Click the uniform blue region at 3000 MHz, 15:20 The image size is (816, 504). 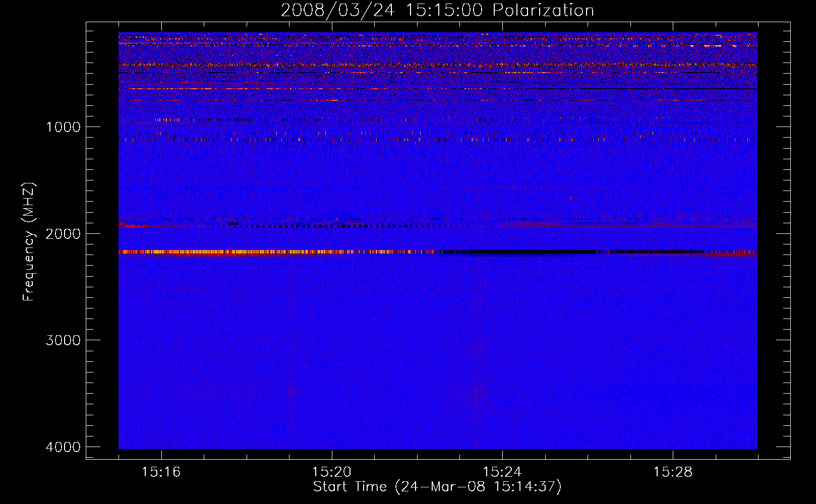331,340
